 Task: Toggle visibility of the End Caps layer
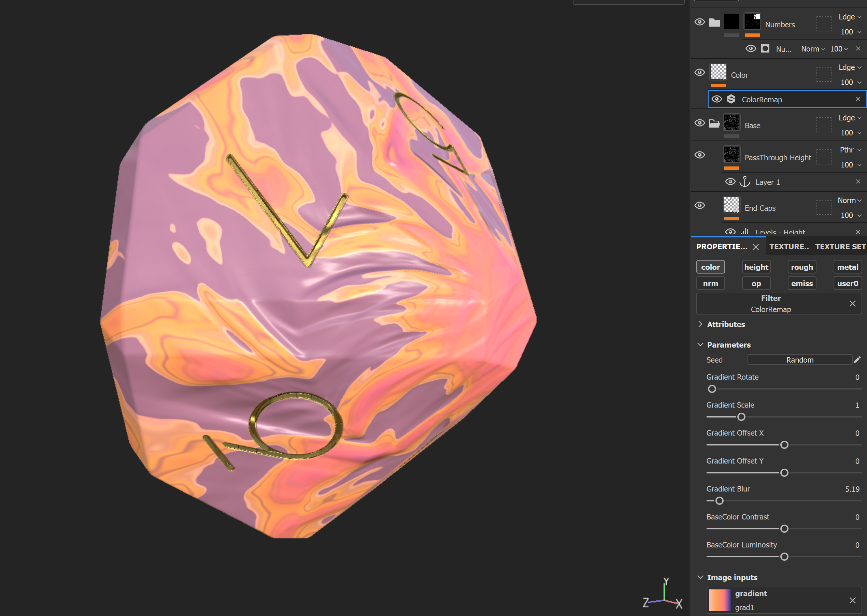pos(700,205)
